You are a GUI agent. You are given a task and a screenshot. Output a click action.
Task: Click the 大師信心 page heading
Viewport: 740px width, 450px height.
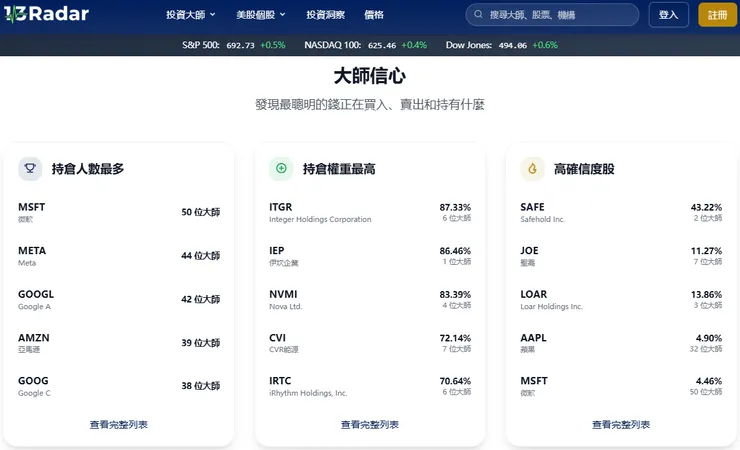pos(370,76)
